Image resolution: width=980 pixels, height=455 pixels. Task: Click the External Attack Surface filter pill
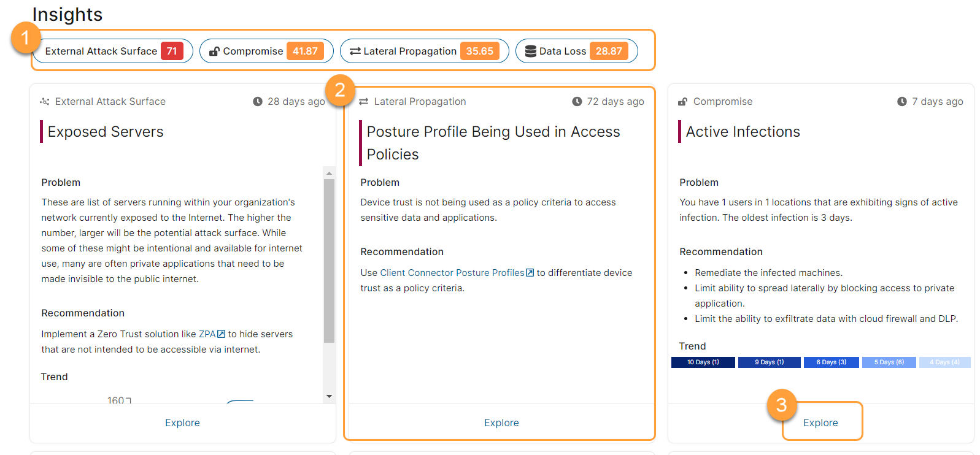click(x=114, y=51)
